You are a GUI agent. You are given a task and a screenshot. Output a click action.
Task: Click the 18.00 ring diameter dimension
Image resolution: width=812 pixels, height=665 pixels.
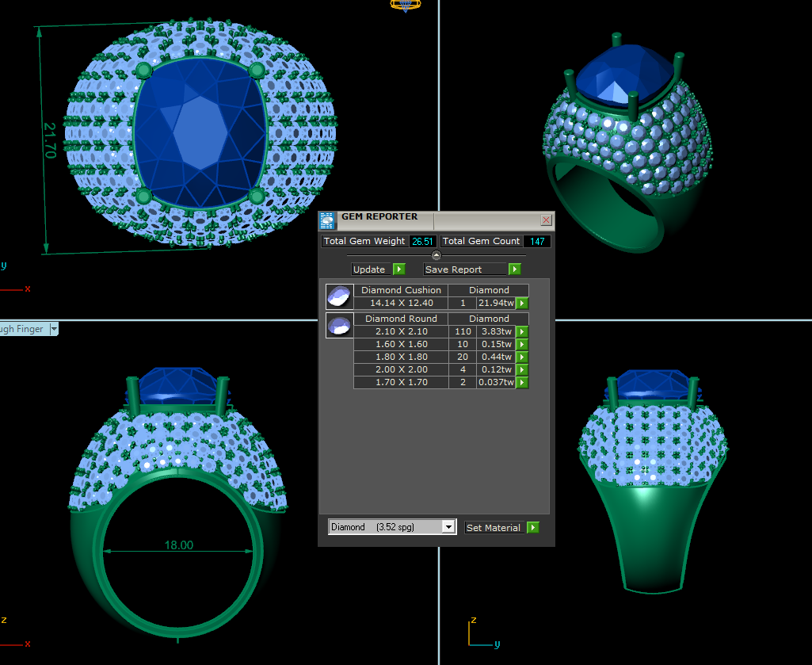pyautogui.click(x=179, y=545)
